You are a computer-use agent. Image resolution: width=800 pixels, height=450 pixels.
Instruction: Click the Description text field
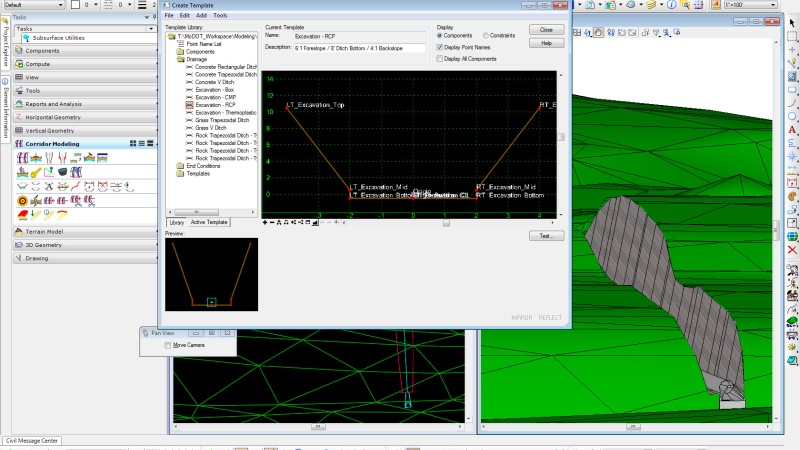click(x=360, y=48)
